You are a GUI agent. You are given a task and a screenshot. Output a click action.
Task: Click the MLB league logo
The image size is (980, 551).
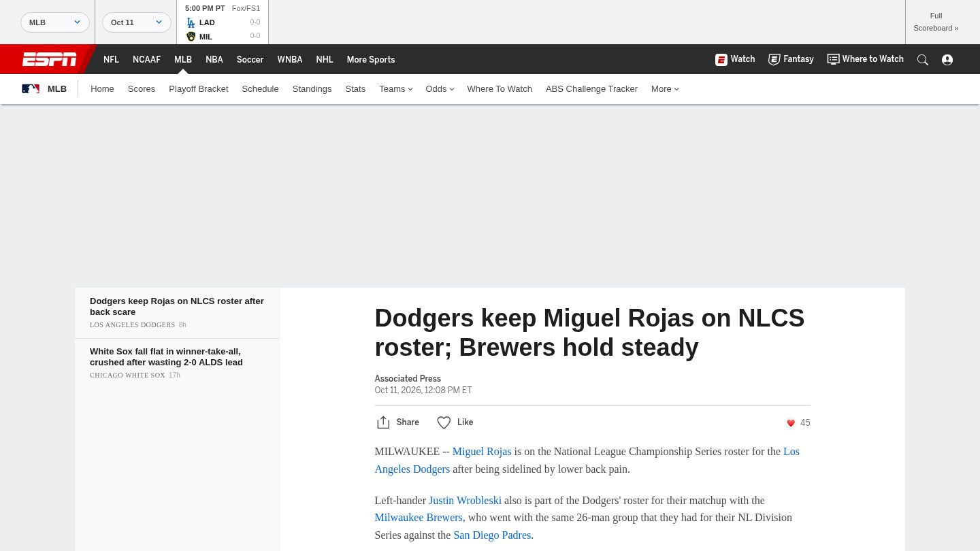(31, 89)
